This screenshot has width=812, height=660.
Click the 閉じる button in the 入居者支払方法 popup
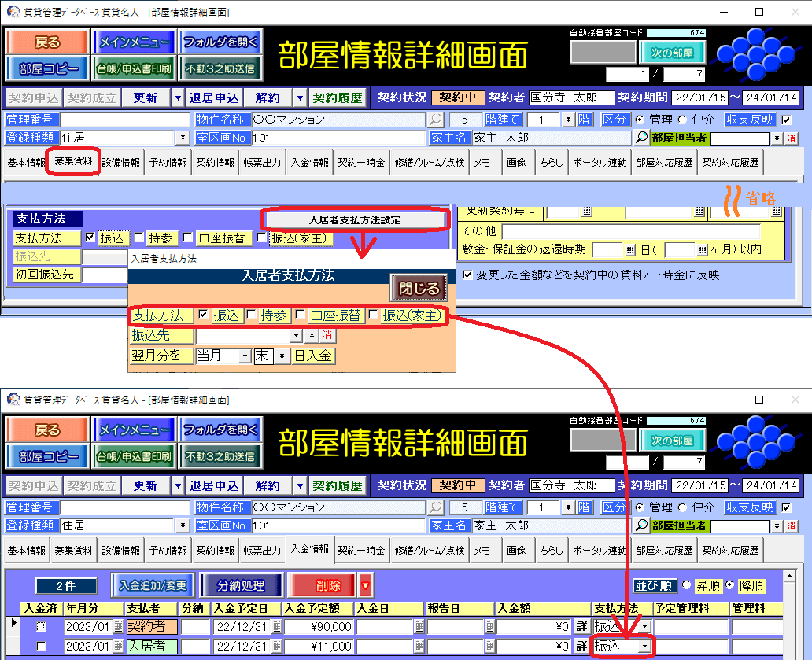419,289
